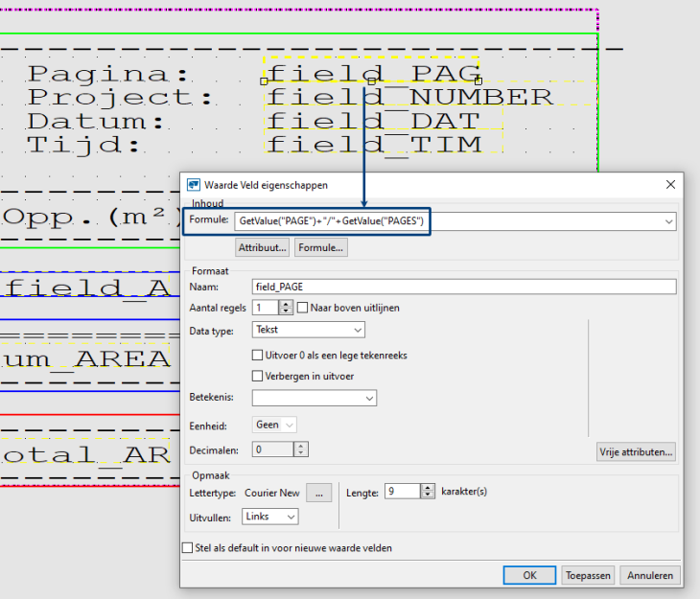The image size is (700, 599).
Task: Enable Naar boven uitlijnen checkbox
Action: click(303, 308)
